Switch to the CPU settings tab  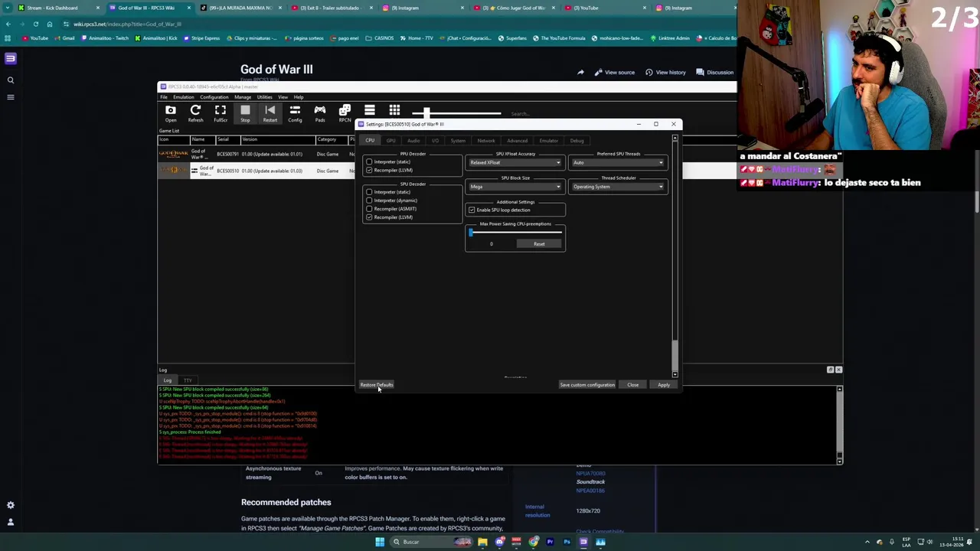(370, 141)
